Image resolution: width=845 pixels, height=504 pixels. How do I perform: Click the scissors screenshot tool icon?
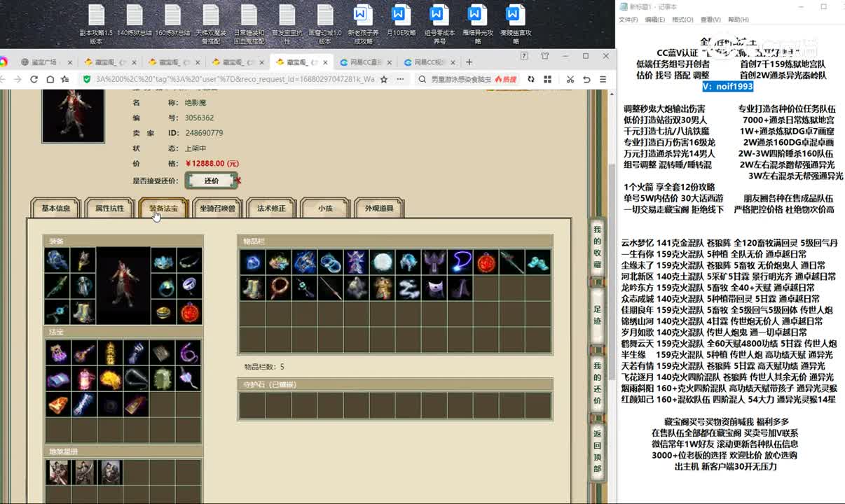coord(570,79)
